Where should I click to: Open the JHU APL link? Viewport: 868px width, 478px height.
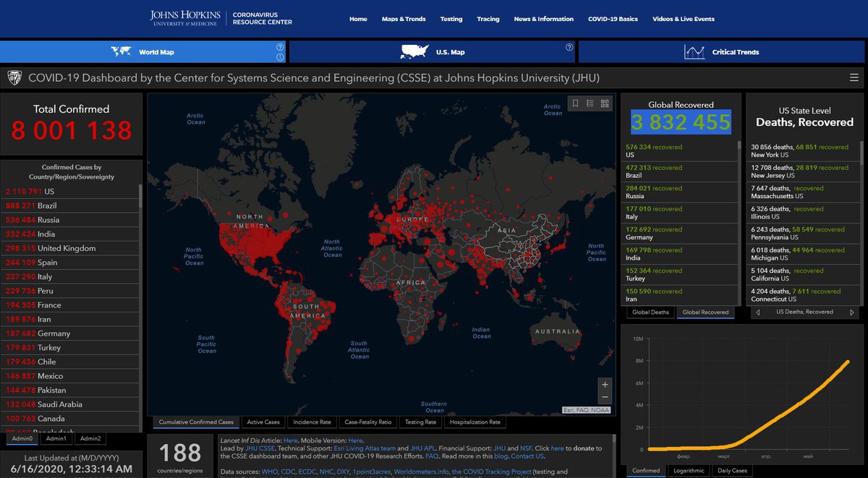click(x=422, y=449)
